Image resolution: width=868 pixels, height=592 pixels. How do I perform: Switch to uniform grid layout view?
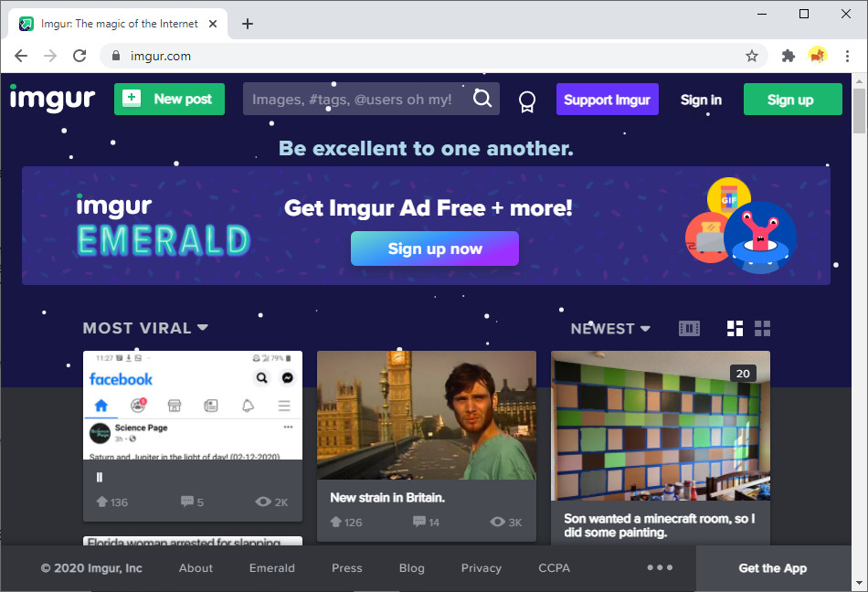tap(762, 329)
